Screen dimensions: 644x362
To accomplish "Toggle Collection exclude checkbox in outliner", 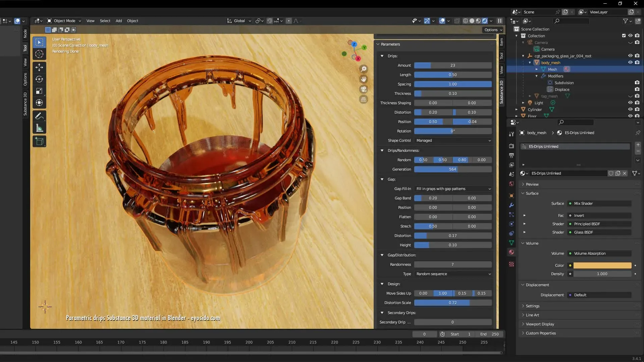I will (x=624, y=36).
